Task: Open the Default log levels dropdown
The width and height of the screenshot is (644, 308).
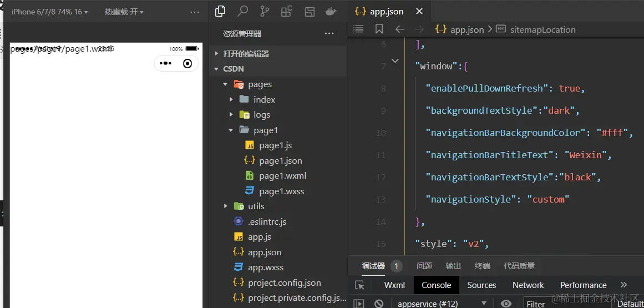Action: 630,304
